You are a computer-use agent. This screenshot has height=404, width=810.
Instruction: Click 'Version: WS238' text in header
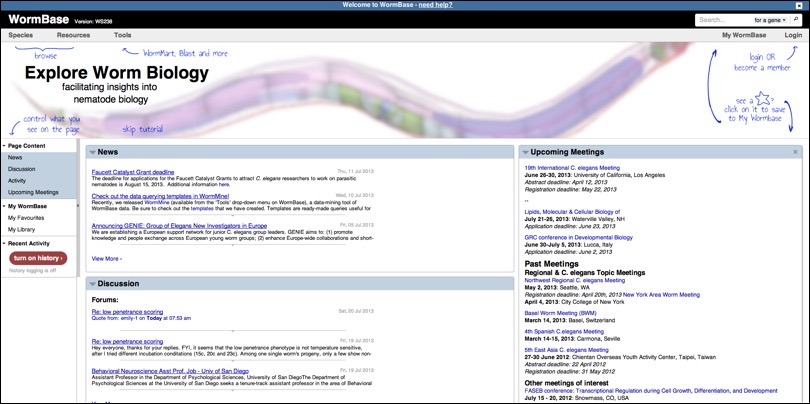click(x=94, y=22)
